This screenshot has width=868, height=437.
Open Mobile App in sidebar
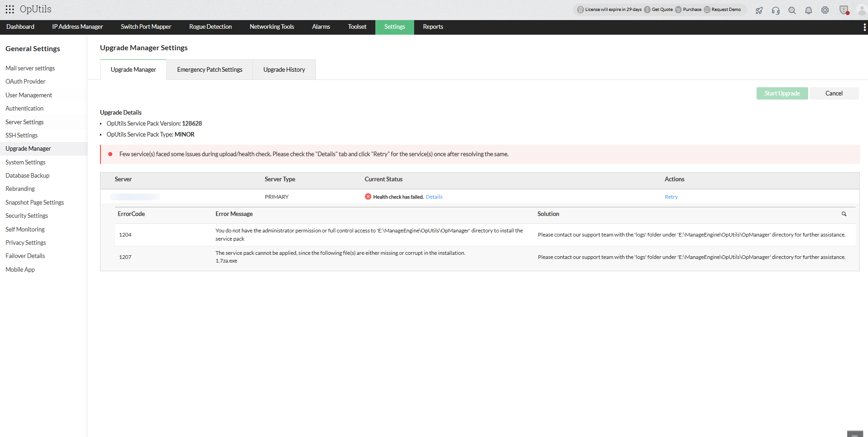pyautogui.click(x=20, y=269)
